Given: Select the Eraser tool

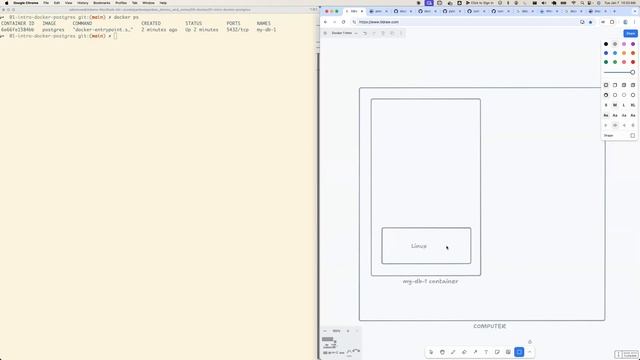Looking at the screenshot, I should tap(464, 352).
